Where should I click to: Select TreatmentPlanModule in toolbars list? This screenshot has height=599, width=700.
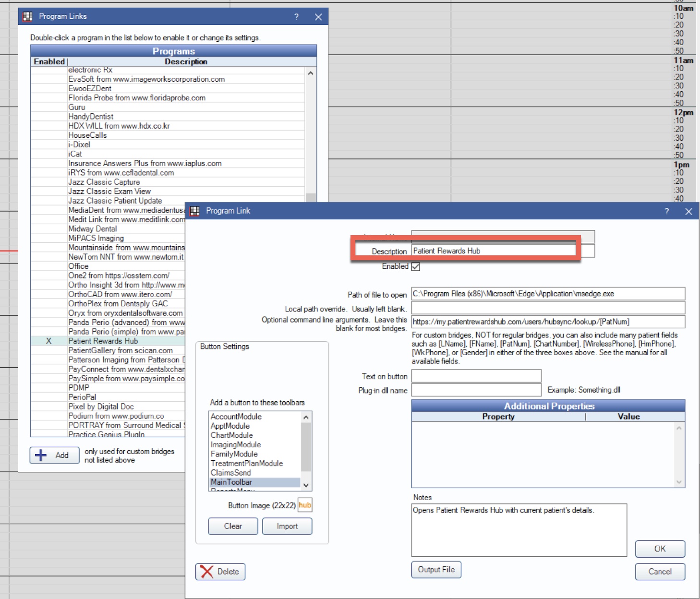tap(255, 463)
